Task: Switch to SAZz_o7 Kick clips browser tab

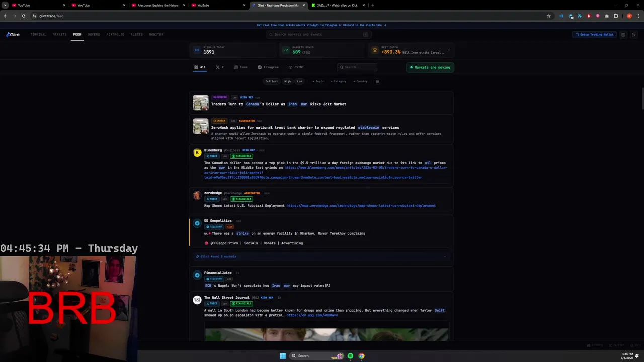Action: click(x=337, y=5)
